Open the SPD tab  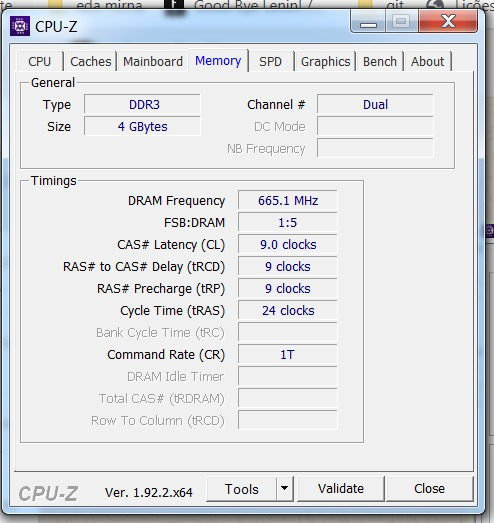coord(271,61)
